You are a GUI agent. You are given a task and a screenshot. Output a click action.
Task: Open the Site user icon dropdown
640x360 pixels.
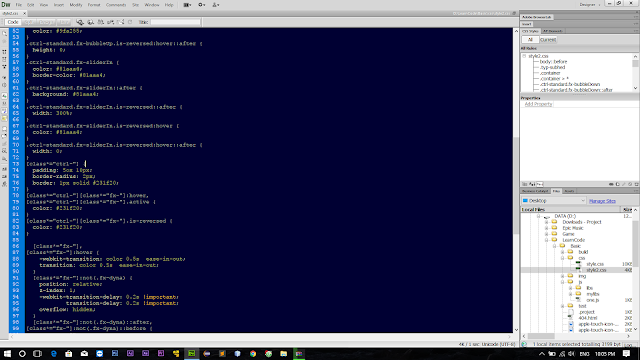[x=216, y=5]
